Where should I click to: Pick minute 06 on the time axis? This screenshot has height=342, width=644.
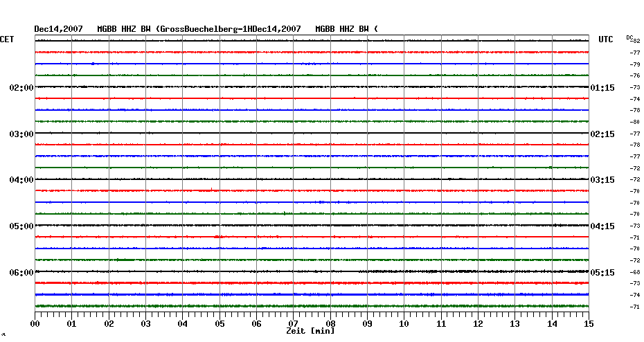tap(256, 324)
